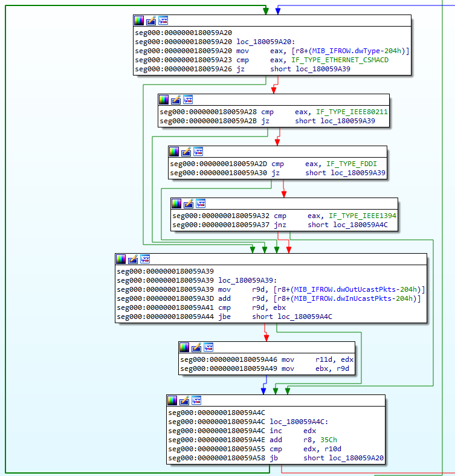This screenshot has height=476, width=455.
Task: Click address seg000:0000000180059A3D
Action: [x=166, y=299]
